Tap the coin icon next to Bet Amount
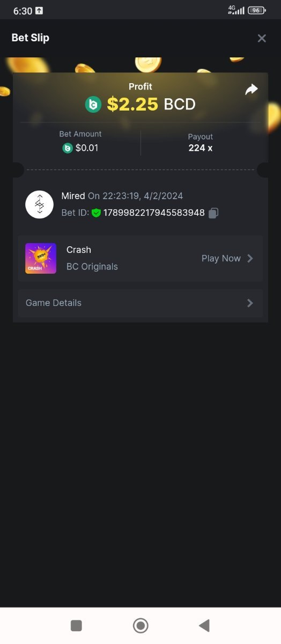 tap(68, 148)
